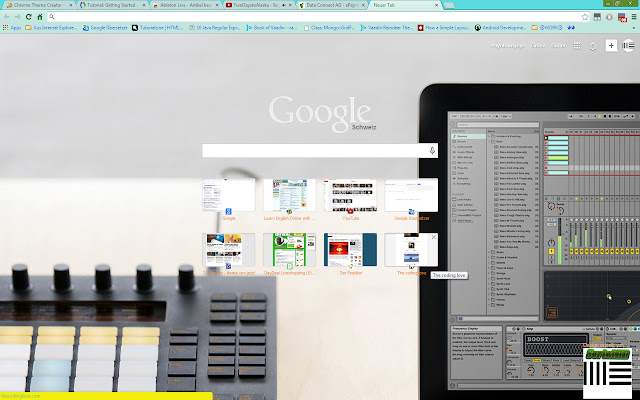Open the Google most-visited thumbnail

click(x=229, y=195)
